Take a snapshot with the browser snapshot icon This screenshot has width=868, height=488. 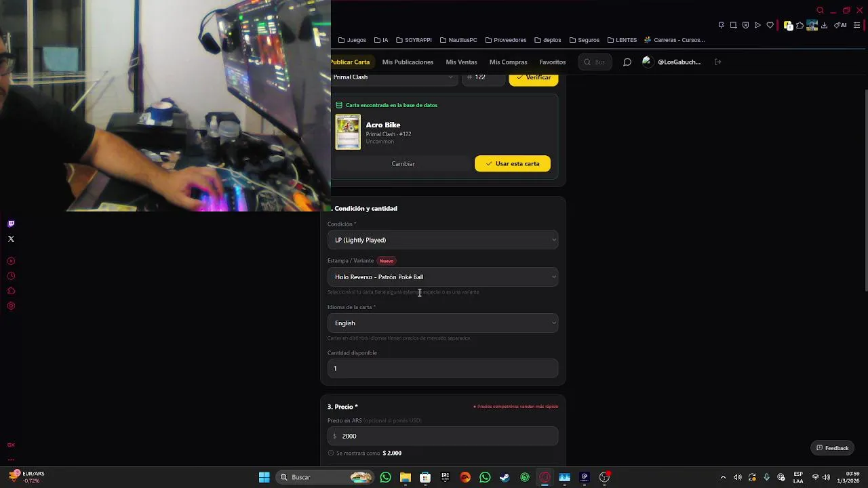(x=733, y=25)
